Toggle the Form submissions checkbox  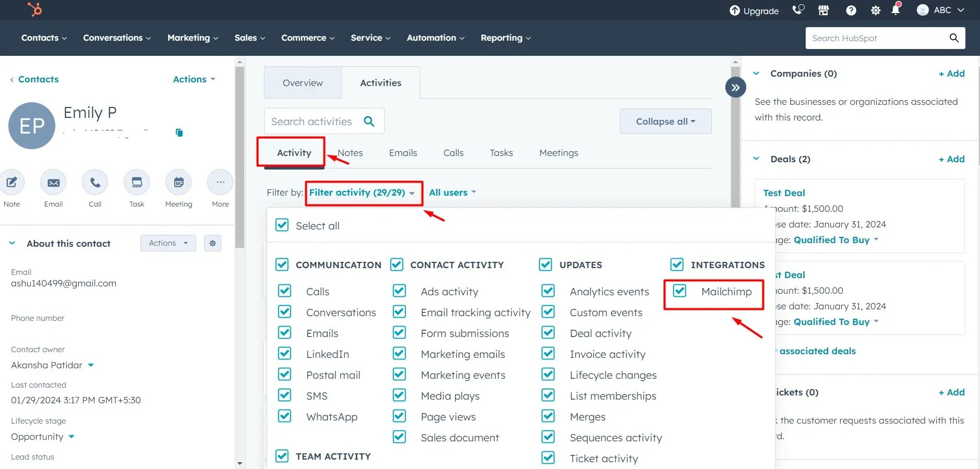pos(399,332)
